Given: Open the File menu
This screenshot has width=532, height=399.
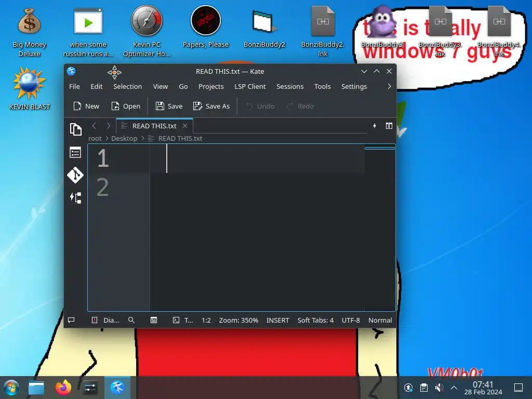Looking at the screenshot, I should click(74, 87).
